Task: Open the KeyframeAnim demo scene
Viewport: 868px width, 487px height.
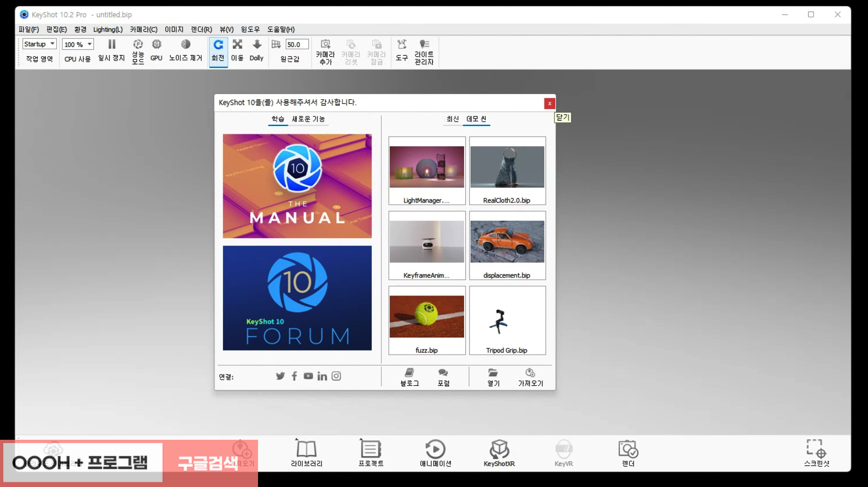Action: (427, 246)
